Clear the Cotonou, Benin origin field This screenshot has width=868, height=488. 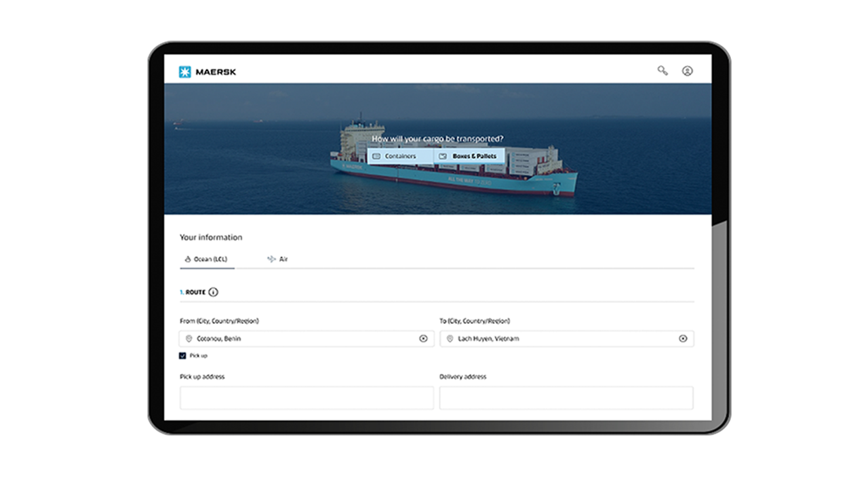pos(425,338)
